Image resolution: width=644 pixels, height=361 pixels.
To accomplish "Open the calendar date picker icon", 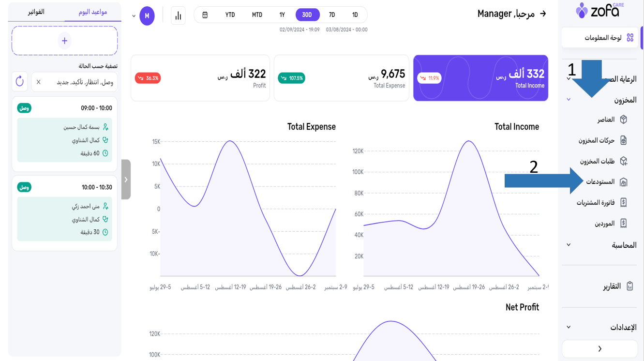I will pyautogui.click(x=205, y=15).
